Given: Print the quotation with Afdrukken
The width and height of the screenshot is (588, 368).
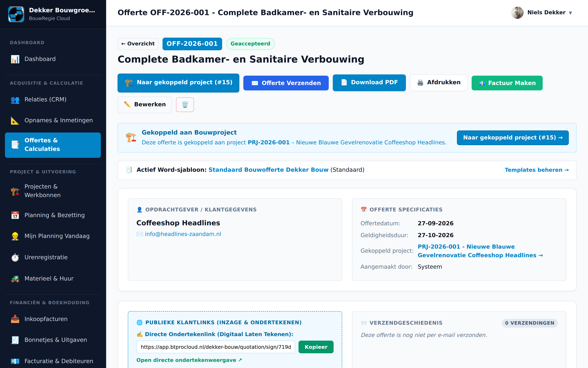Looking at the screenshot, I should tap(439, 83).
